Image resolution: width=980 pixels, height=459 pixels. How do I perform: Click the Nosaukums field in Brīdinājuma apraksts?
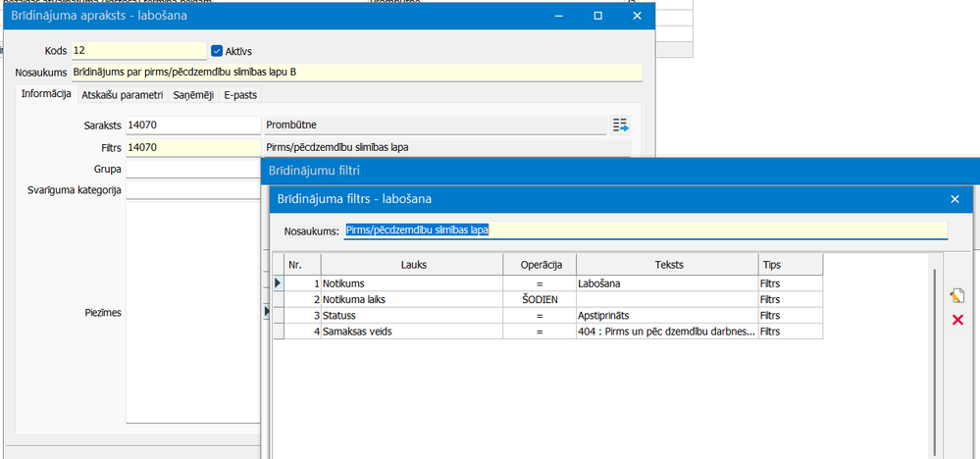[357, 73]
